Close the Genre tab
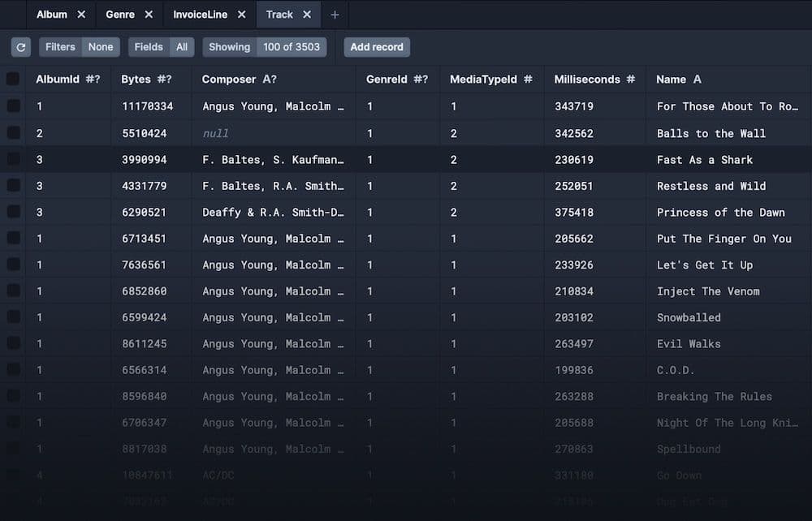This screenshot has width=812, height=521. pyautogui.click(x=149, y=15)
